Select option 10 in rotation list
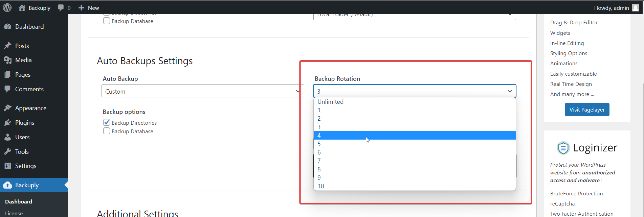The image size is (644, 217). pos(415,186)
